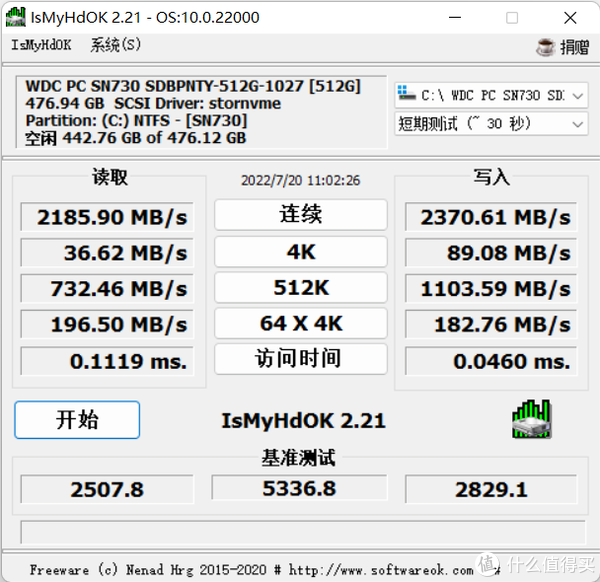
Task: Click the 732.46 MB/s read value
Action: pos(107,289)
